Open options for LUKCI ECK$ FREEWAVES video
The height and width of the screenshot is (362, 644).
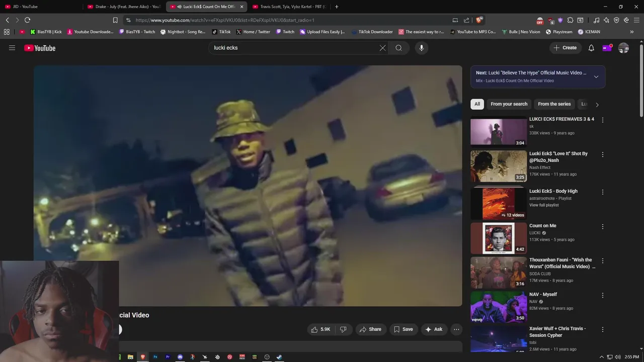click(x=602, y=120)
